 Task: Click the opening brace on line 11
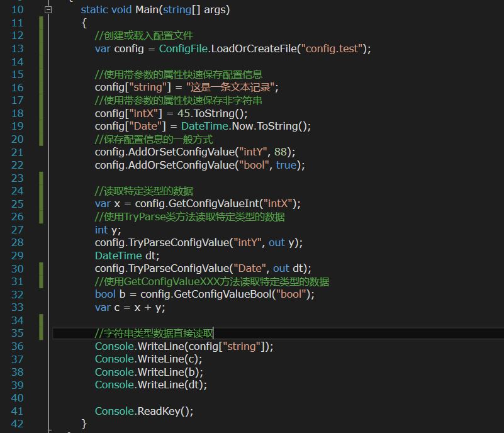(84, 23)
